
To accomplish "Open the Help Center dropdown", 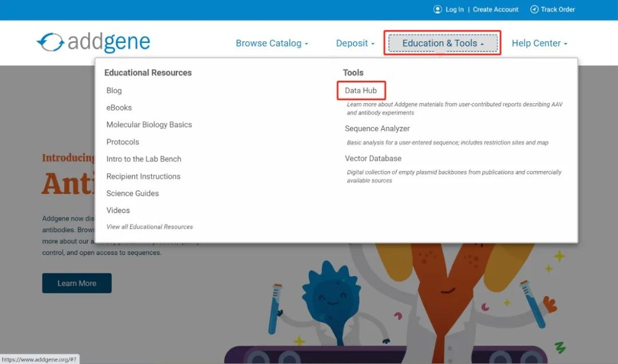I will tap(539, 43).
